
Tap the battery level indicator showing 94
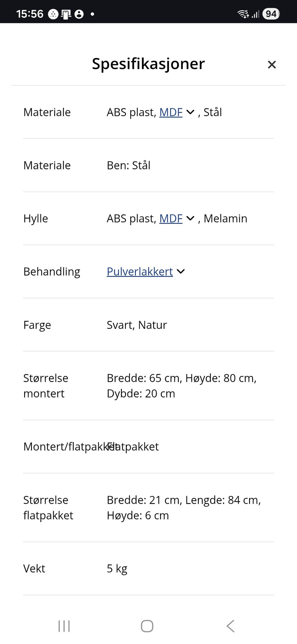pyautogui.click(x=271, y=13)
